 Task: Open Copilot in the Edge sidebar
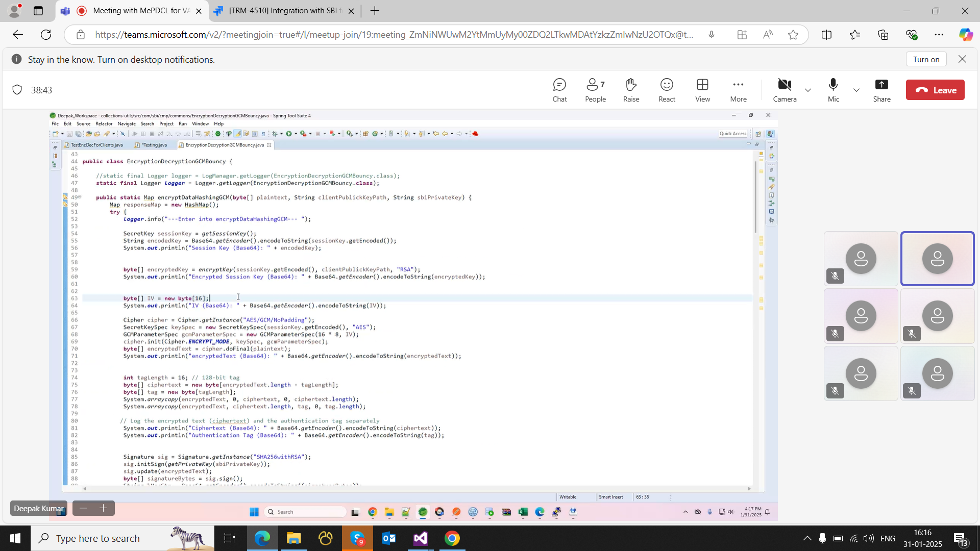coord(965,35)
